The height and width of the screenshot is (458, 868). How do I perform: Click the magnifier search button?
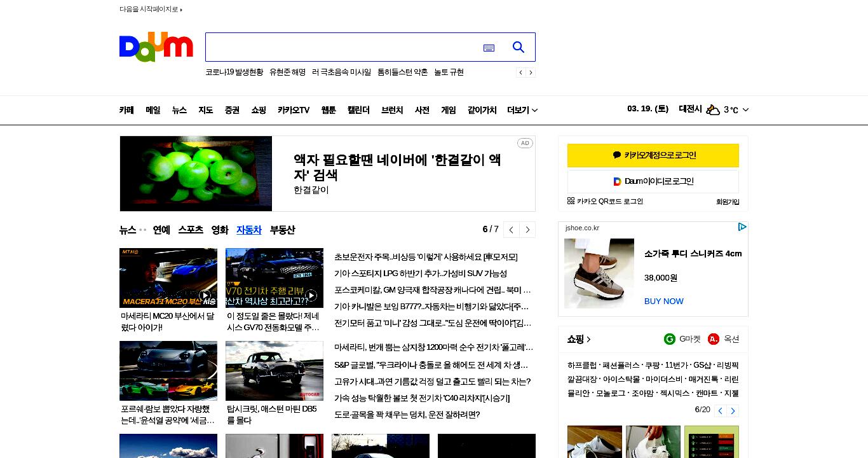click(x=519, y=47)
